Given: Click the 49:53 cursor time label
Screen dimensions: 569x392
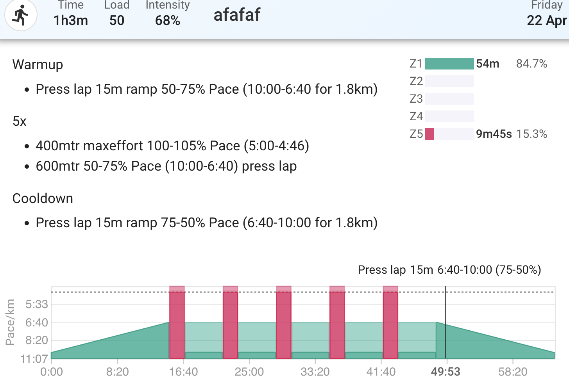Looking at the screenshot, I should coord(446,372).
